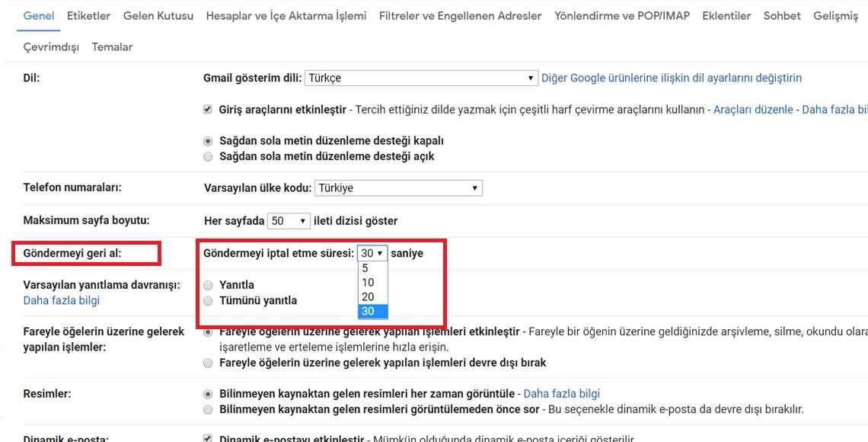868x442 pixels.
Task: Toggle Giriş araçlarını etkinleştir checkbox
Action: [x=208, y=110]
